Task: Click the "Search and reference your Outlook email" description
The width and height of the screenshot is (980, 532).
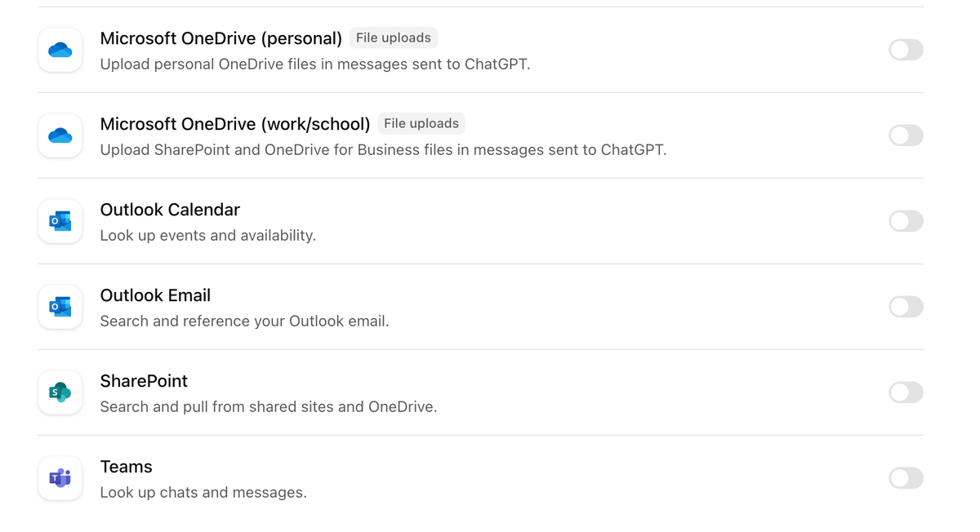Action: click(244, 321)
